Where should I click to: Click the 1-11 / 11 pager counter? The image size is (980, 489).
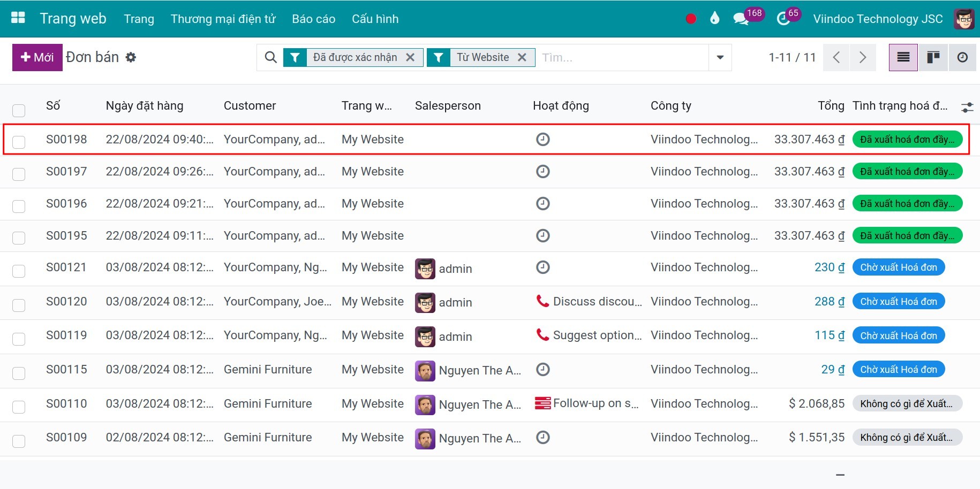tap(792, 57)
